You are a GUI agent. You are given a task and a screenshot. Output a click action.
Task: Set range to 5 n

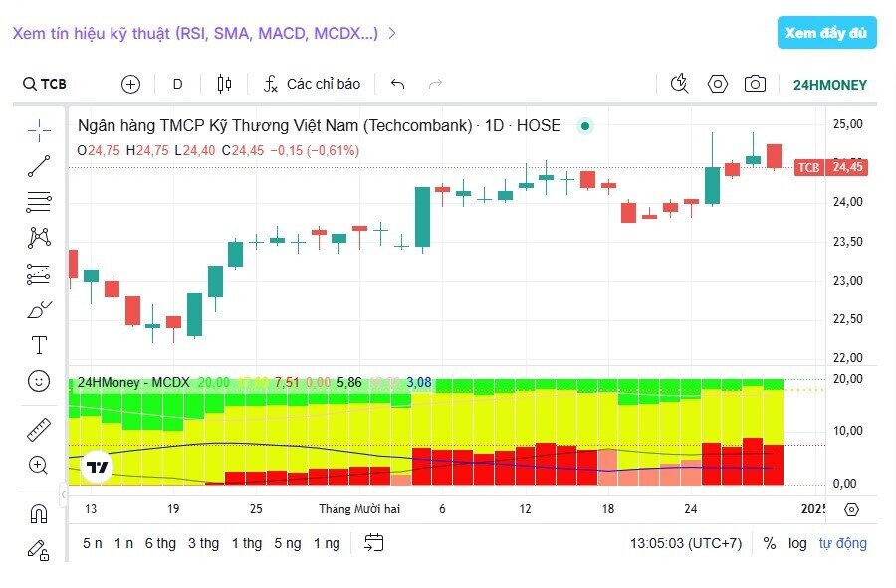tap(93, 543)
